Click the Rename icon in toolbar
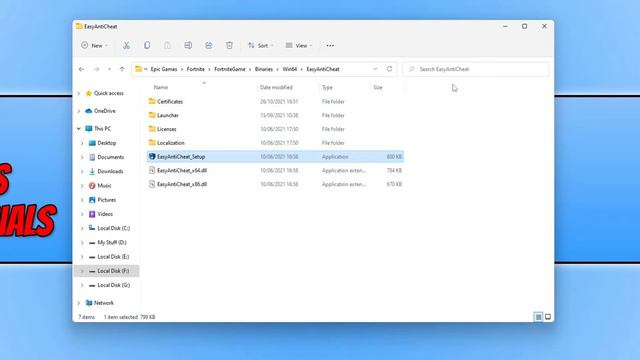 (x=188, y=45)
